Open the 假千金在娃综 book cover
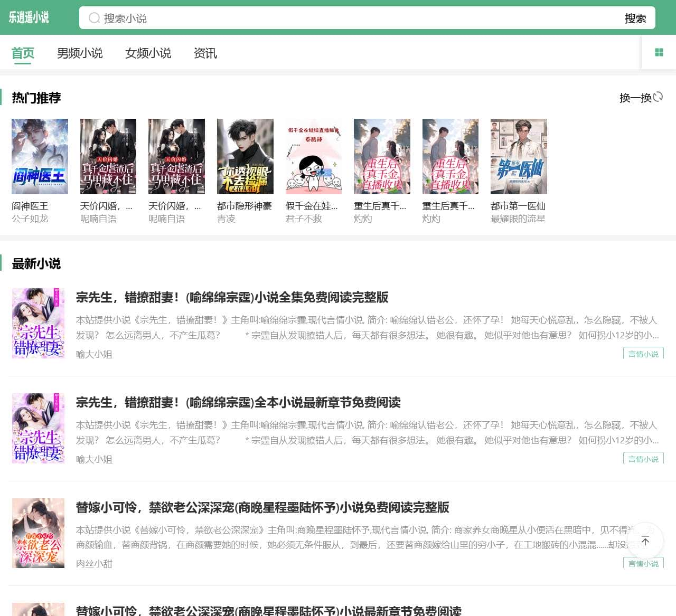This screenshot has width=676, height=616. [x=314, y=156]
